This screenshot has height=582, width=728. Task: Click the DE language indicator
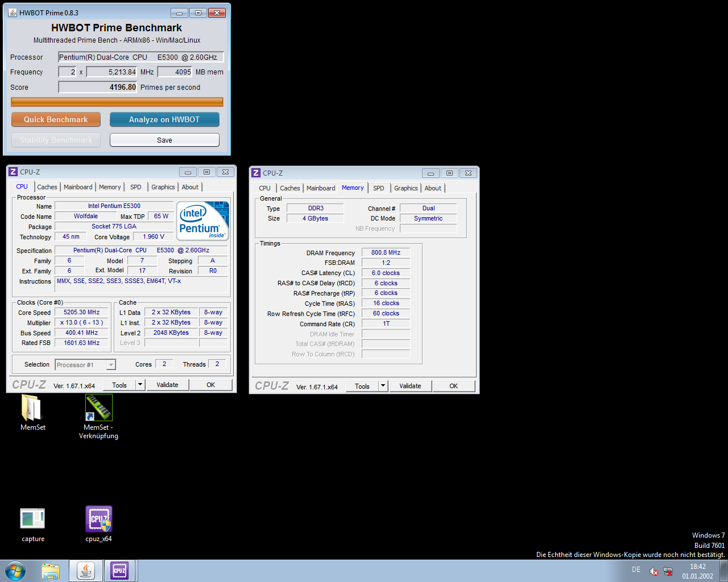pyautogui.click(x=636, y=569)
